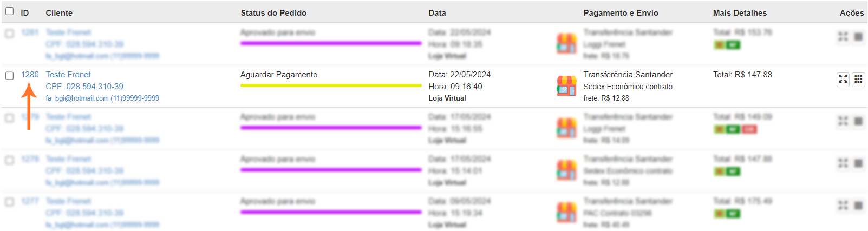
Task: Sort by the Status do Pedido column header
Action: 273,13
